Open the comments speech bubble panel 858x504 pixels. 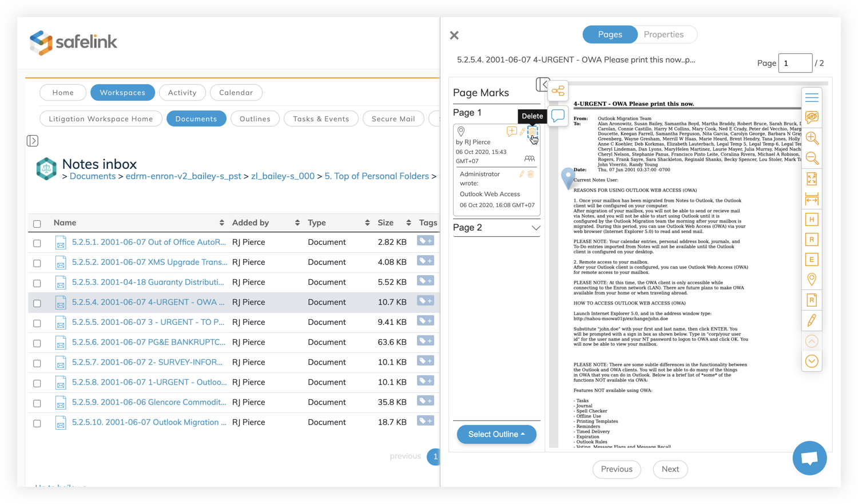558,116
